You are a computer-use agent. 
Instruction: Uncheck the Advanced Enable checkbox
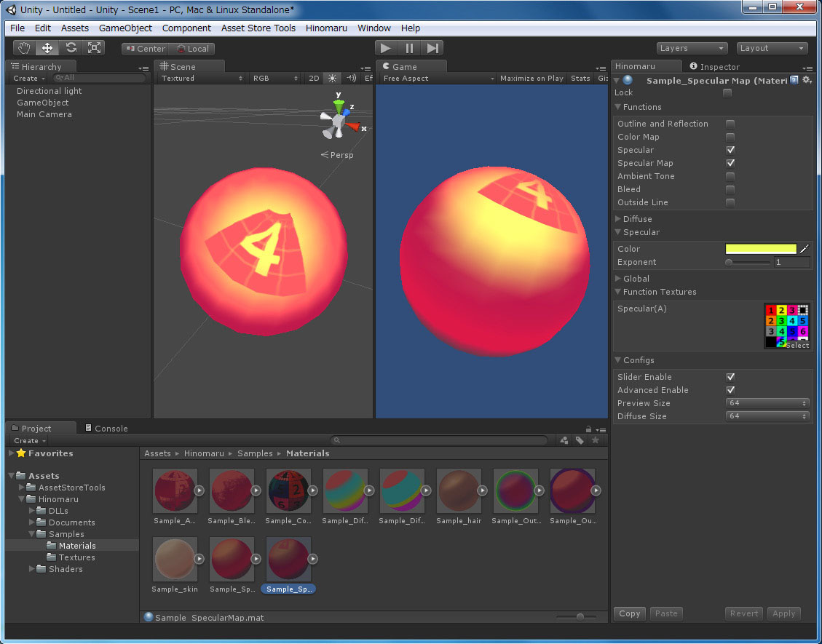coord(730,390)
